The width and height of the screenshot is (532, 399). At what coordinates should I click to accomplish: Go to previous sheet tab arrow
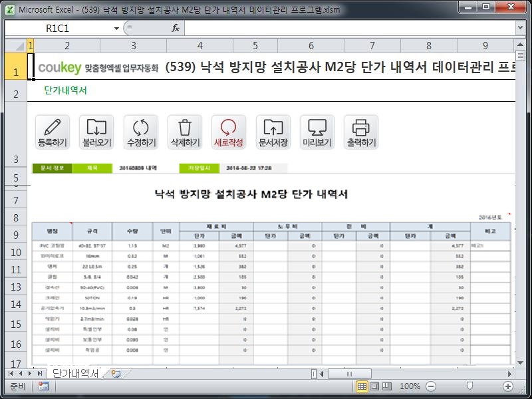[21, 374]
